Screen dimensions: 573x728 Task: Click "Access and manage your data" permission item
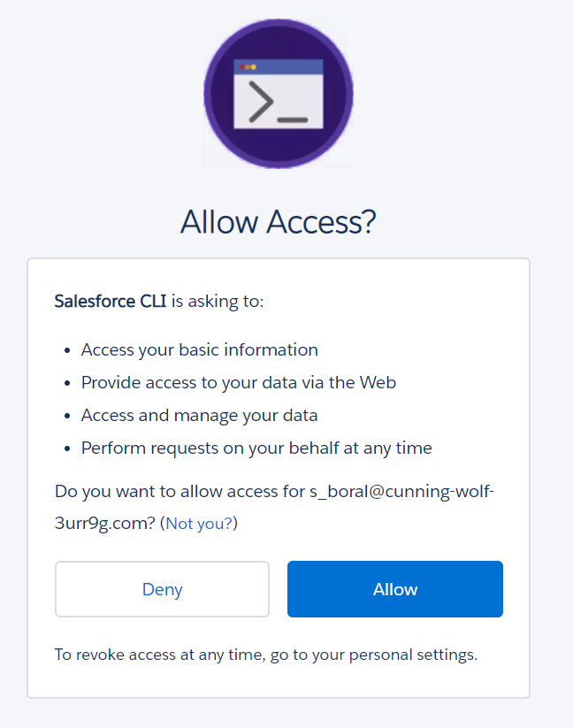200,415
